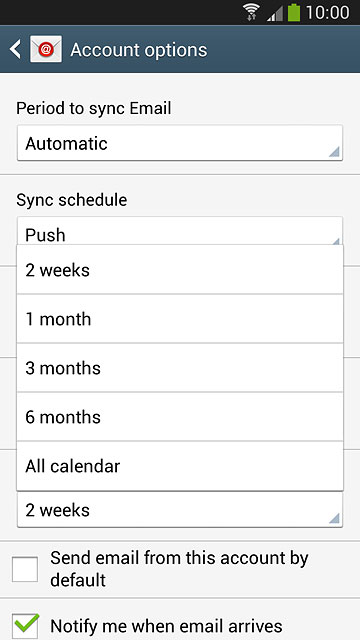
Task: Tap the Send email by default label
Action: coord(179,569)
